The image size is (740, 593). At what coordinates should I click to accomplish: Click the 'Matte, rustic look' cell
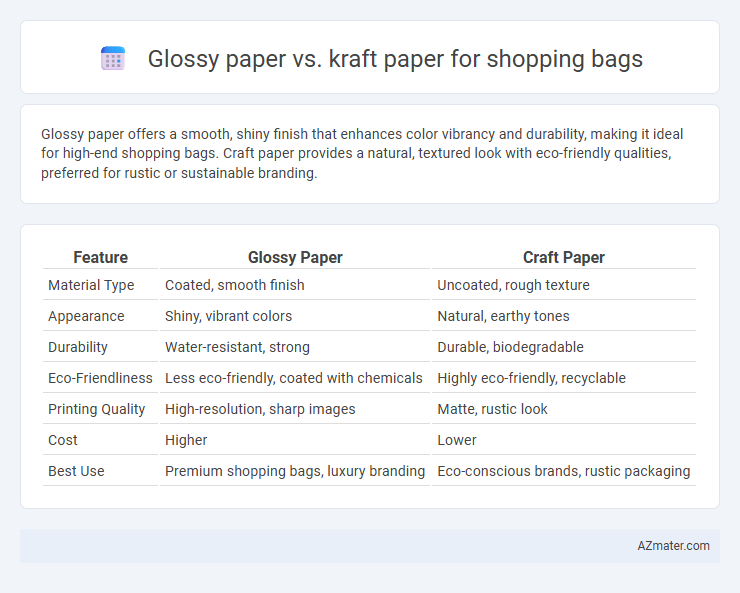tap(563, 409)
